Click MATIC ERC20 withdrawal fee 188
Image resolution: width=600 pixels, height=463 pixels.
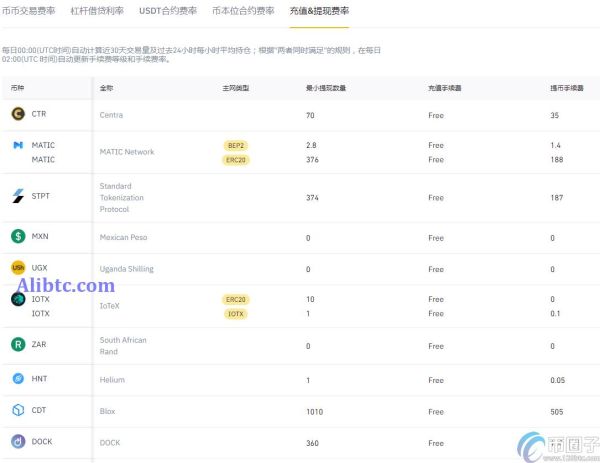557,160
